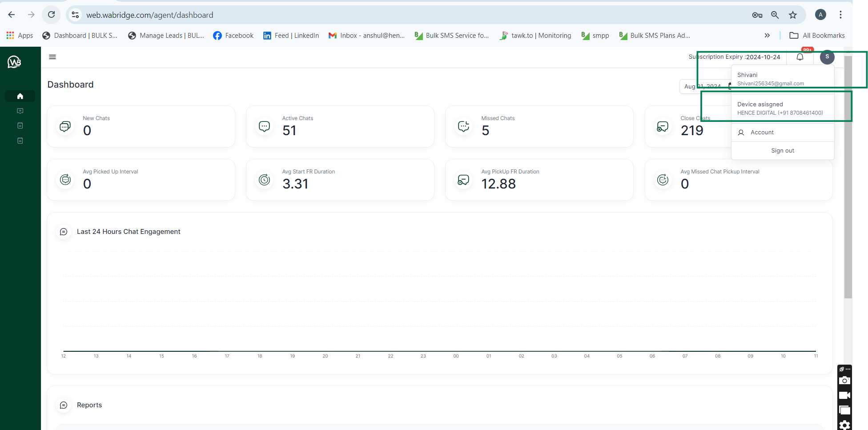This screenshot has height=430, width=868.
Task: Open the chat icon in sidebar
Action: 20,111
